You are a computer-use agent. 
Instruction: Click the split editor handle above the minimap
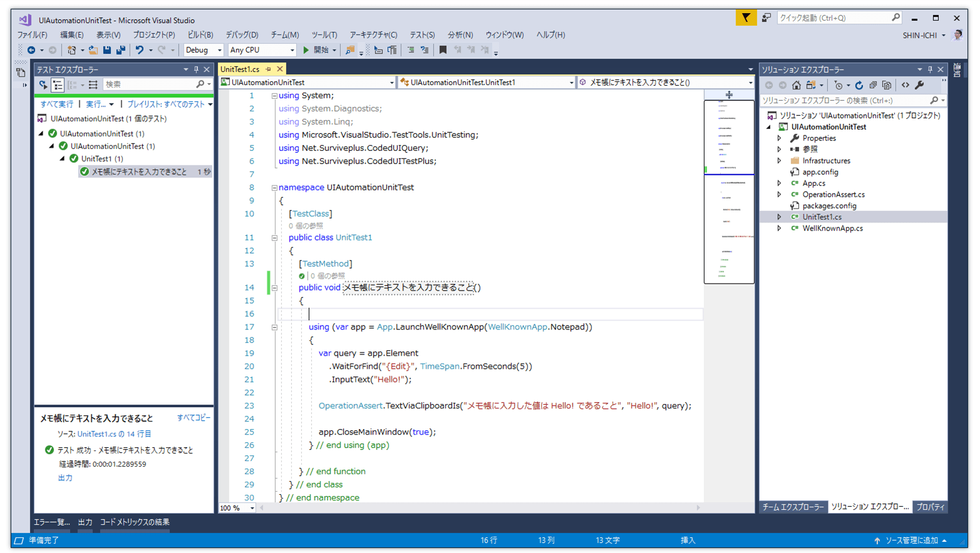(729, 95)
